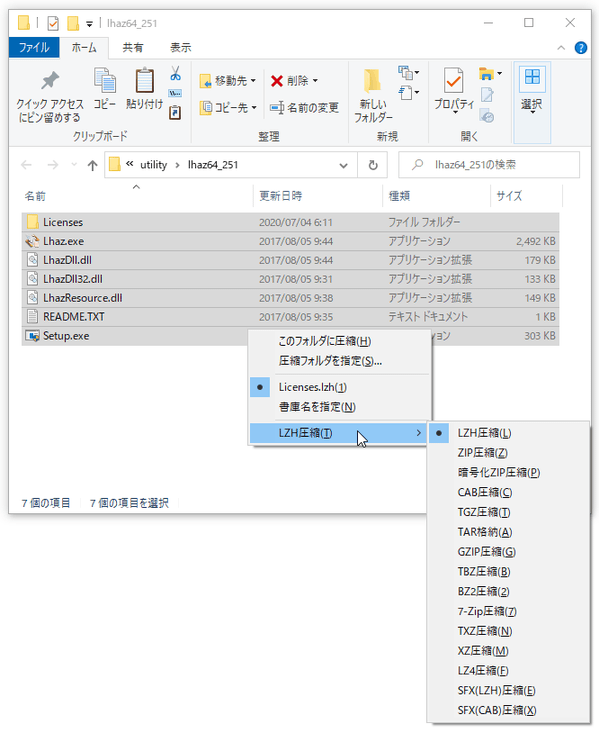599x733 pixels.
Task: Open the LZH圧縮(T) submenu
Action: 339,433
